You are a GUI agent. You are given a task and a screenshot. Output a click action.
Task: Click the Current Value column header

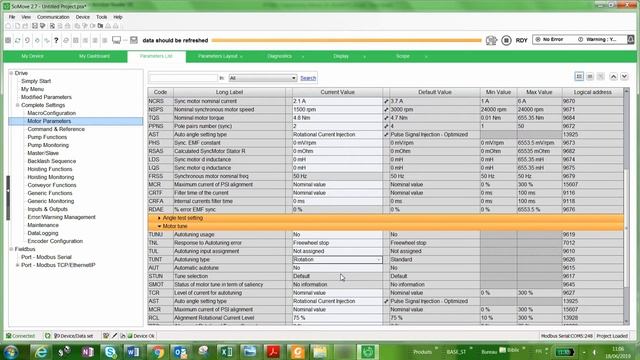pyautogui.click(x=337, y=92)
